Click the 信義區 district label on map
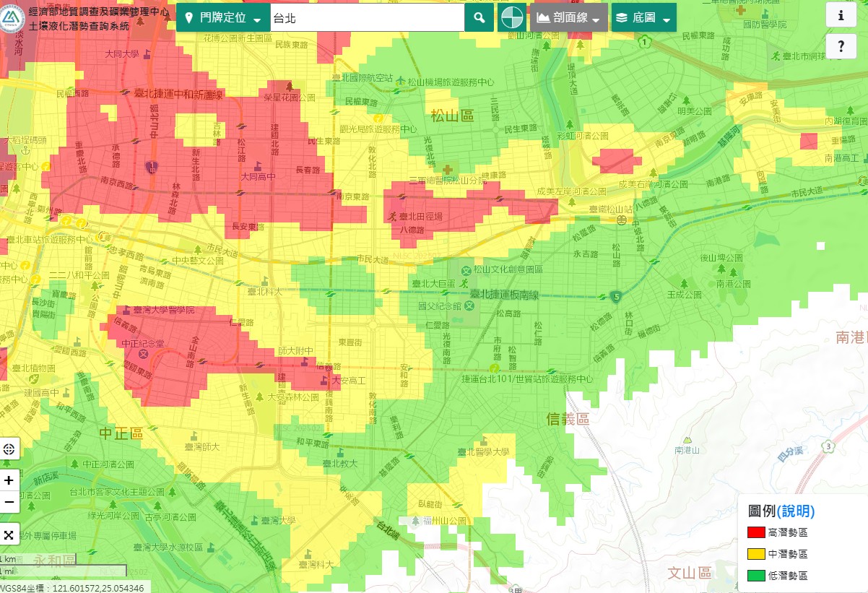Viewport: 868px width, 593px height. [568, 419]
